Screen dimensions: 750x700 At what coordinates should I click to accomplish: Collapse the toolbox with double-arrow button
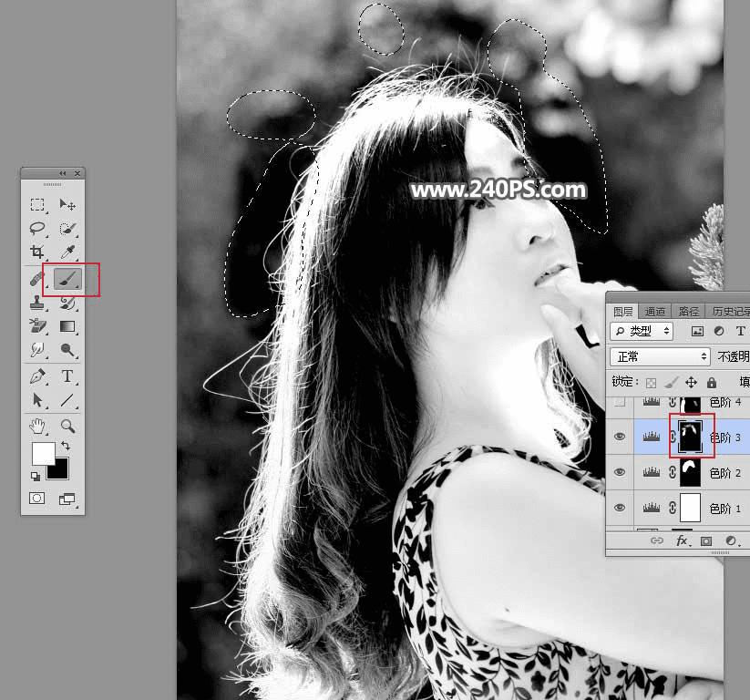click(62, 173)
